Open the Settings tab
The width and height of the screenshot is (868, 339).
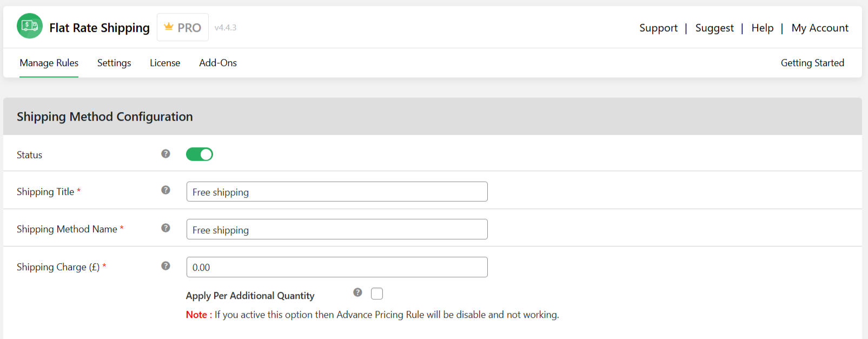point(114,63)
